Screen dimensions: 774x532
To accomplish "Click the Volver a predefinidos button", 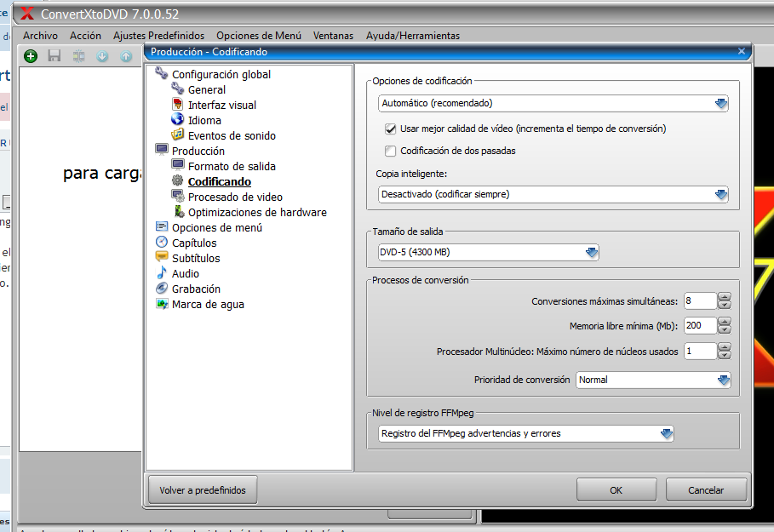I will tap(203, 490).
